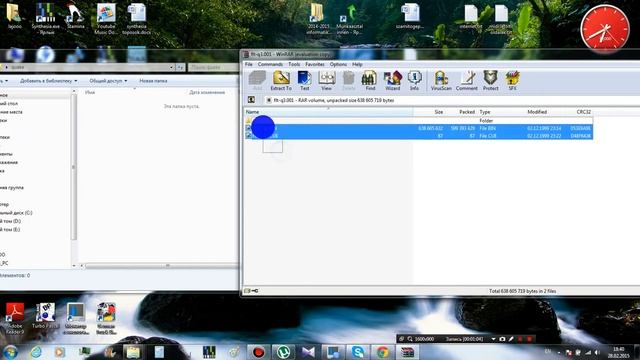Click the Info icon in WinRAR toolbar

click(x=414, y=80)
